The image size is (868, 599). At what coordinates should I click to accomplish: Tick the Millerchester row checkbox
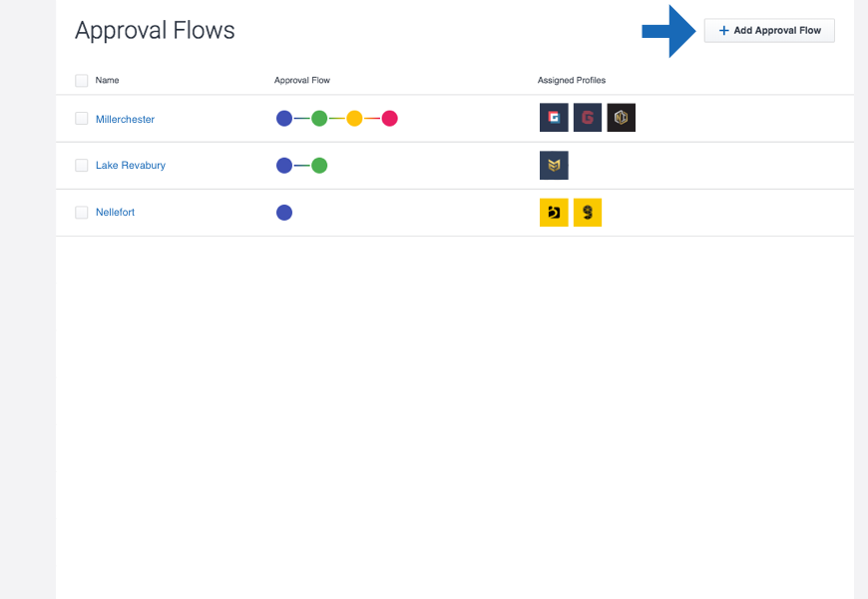coord(82,119)
